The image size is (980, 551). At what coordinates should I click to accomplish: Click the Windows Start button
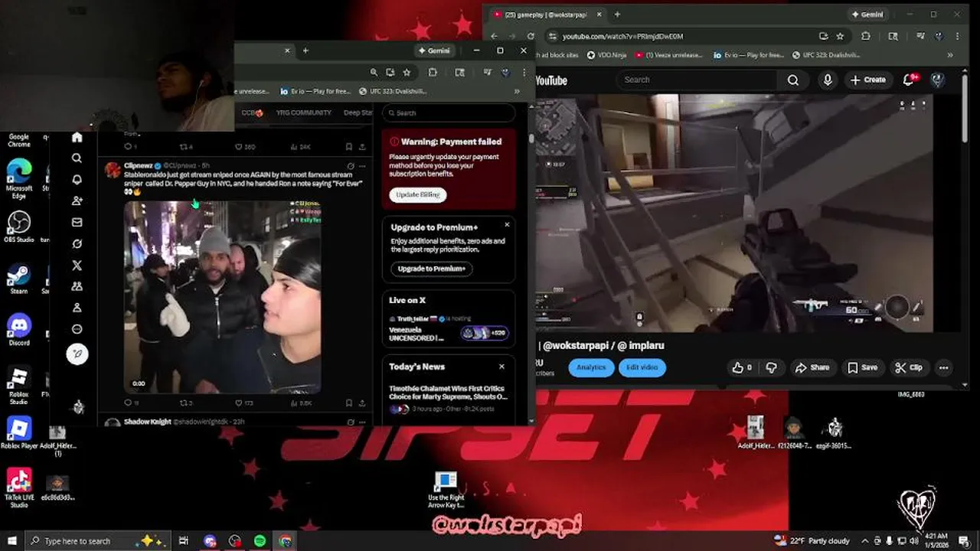click(12, 541)
